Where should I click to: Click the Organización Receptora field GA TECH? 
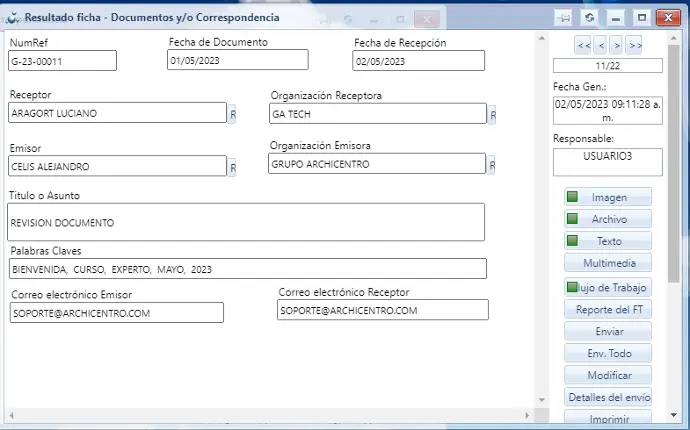coord(378,114)
